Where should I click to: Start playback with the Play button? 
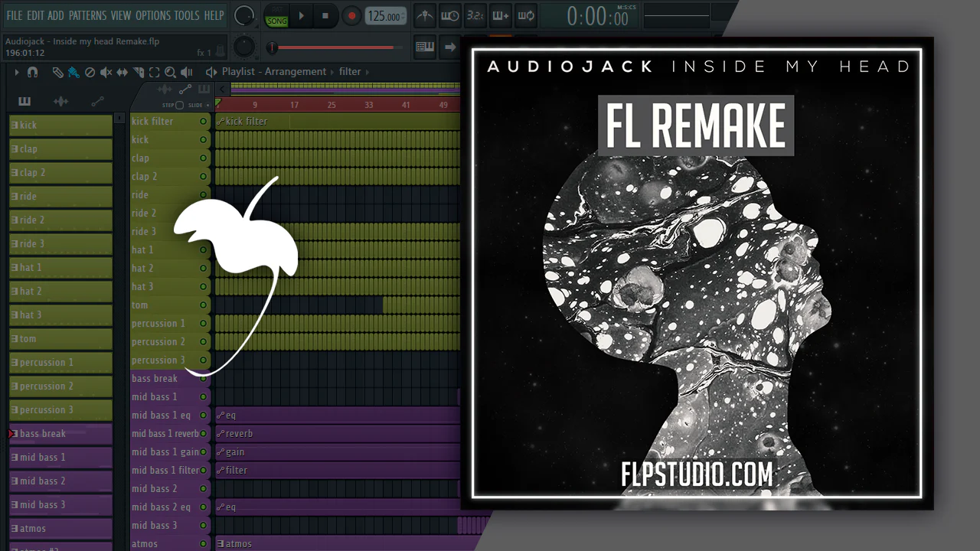tap(302, 15)
